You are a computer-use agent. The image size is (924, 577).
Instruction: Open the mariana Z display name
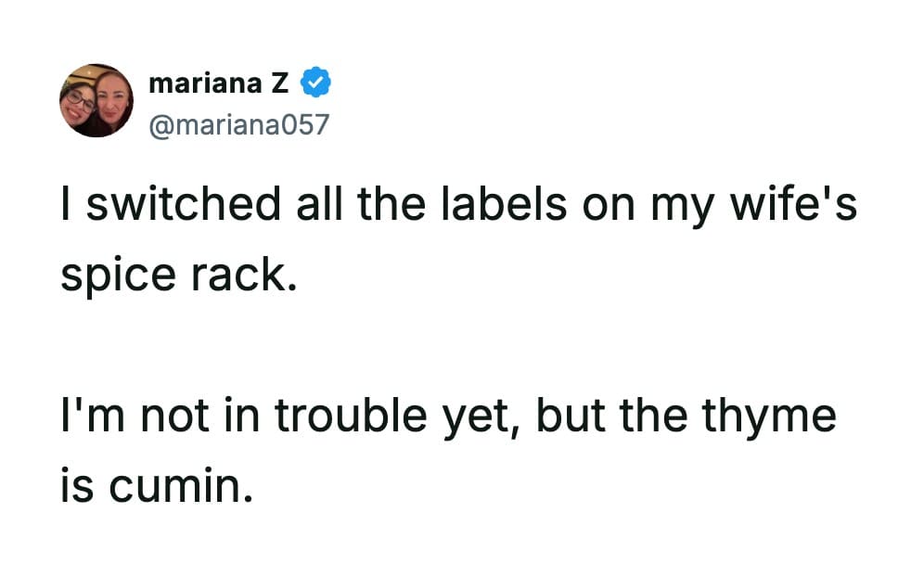point(218,83)
